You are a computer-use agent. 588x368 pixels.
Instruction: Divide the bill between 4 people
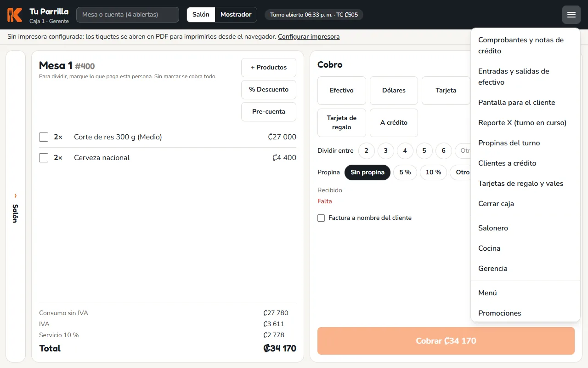pyautogui.click(x=405, y=151)
